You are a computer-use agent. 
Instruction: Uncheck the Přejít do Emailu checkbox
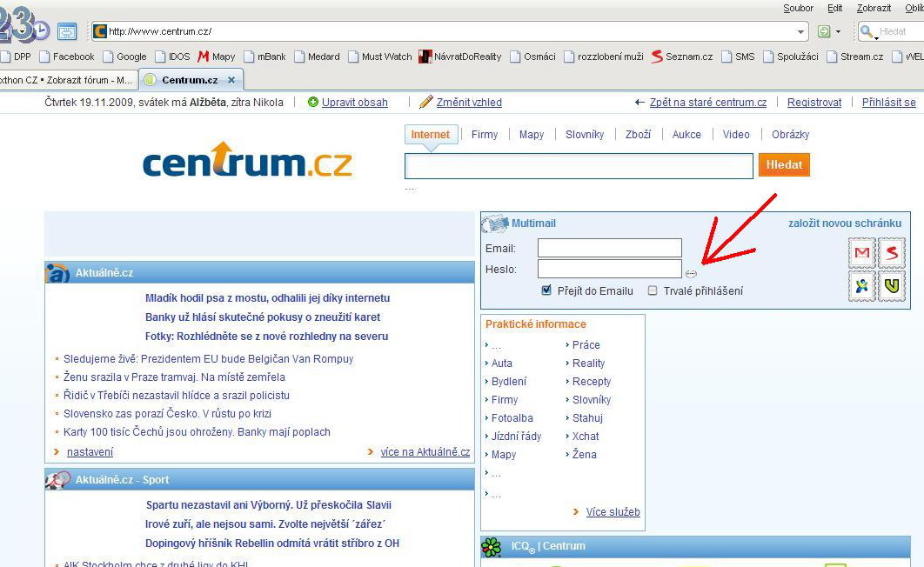546,290
